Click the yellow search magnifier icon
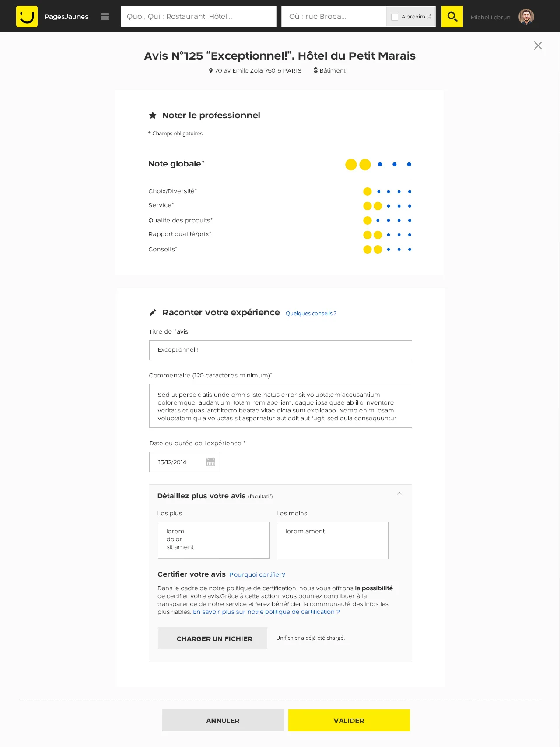 click(452, 16)
